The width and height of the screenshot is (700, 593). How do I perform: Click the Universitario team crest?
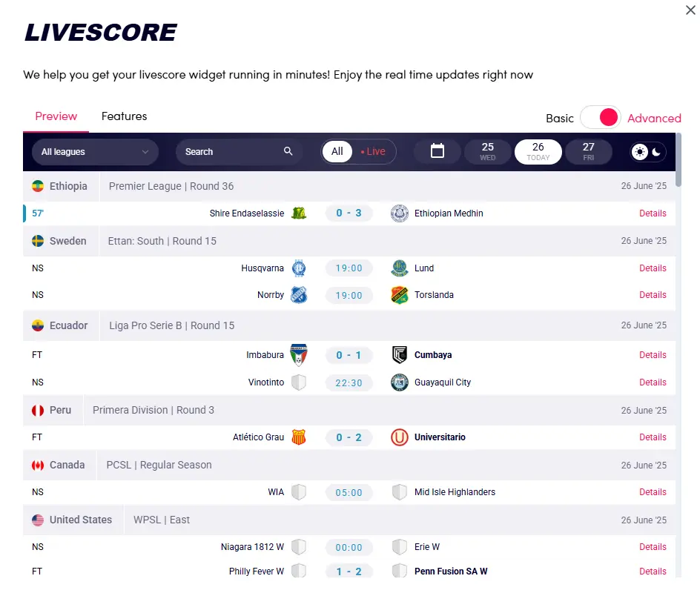400,437
